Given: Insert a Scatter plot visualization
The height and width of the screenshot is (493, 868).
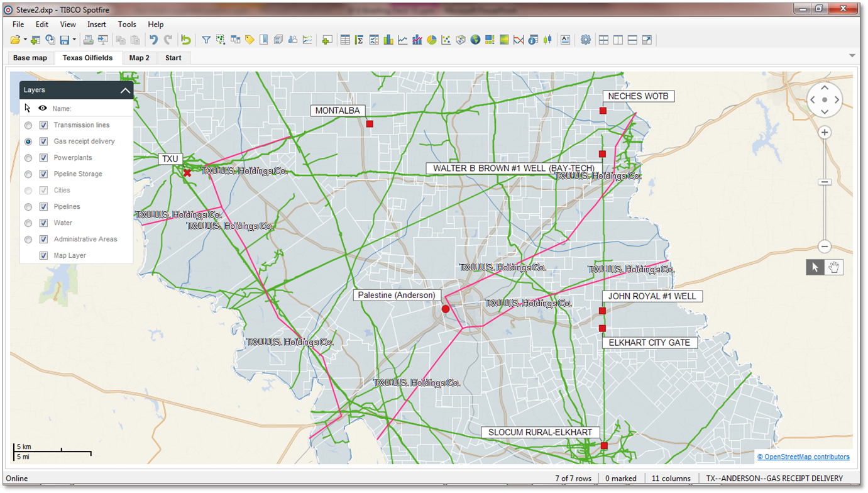Looking at the screenshot, I should (x=446, y=40).
